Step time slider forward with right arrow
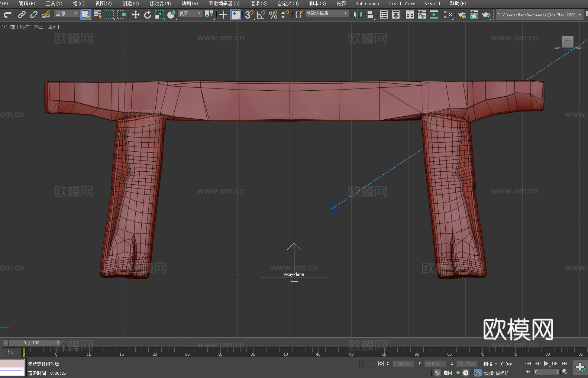This screenshot has width=588, height=378. (x=58, y=343)
